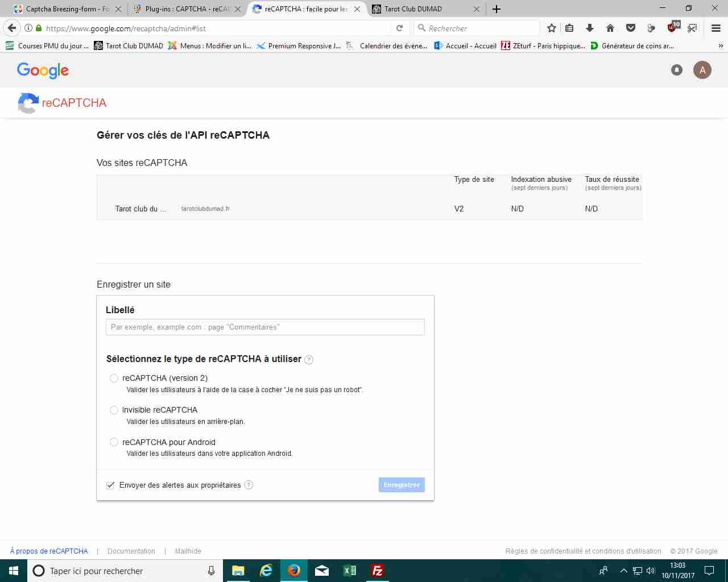Open Menus : Modifier un li... bookmark

pos(210,46)
